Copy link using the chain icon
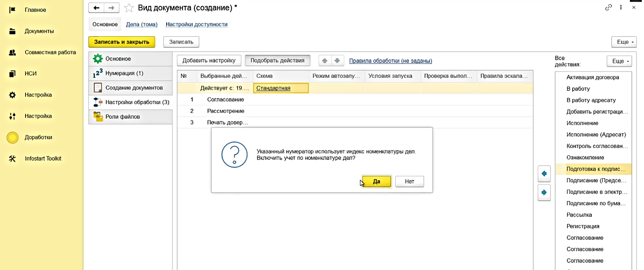The width and height of the screenshot is (644, 270). (608, 7)
